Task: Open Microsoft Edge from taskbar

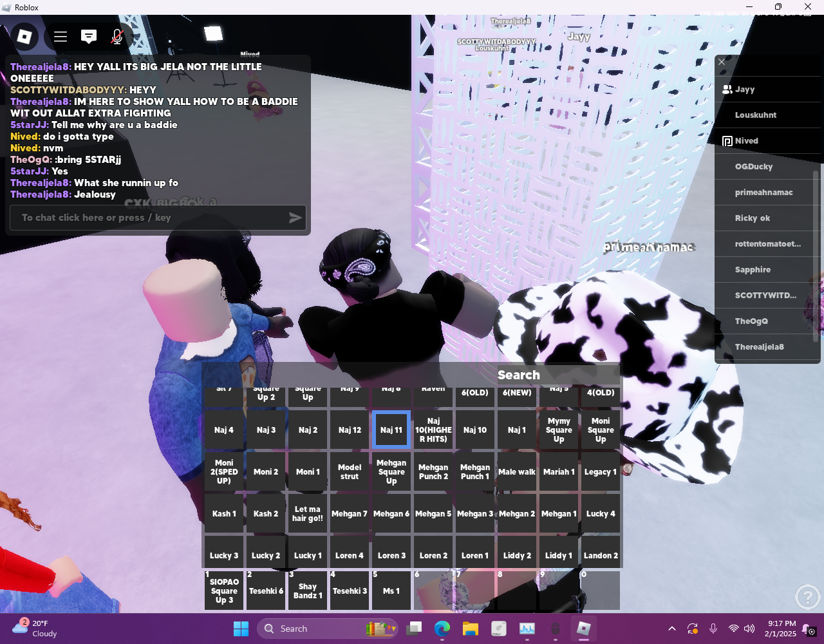Action: tap(442, 629)
